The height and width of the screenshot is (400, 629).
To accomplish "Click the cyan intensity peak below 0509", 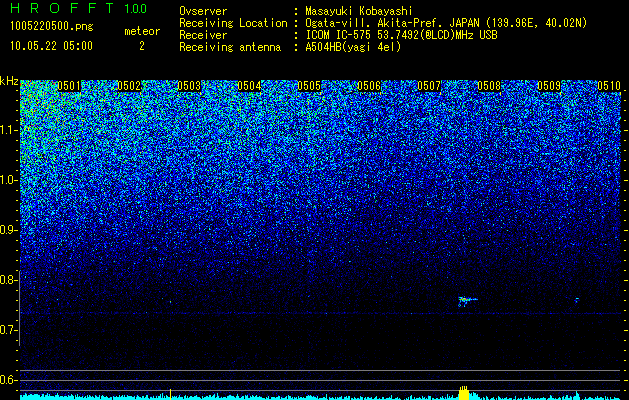I will click(x=577, y=395).
